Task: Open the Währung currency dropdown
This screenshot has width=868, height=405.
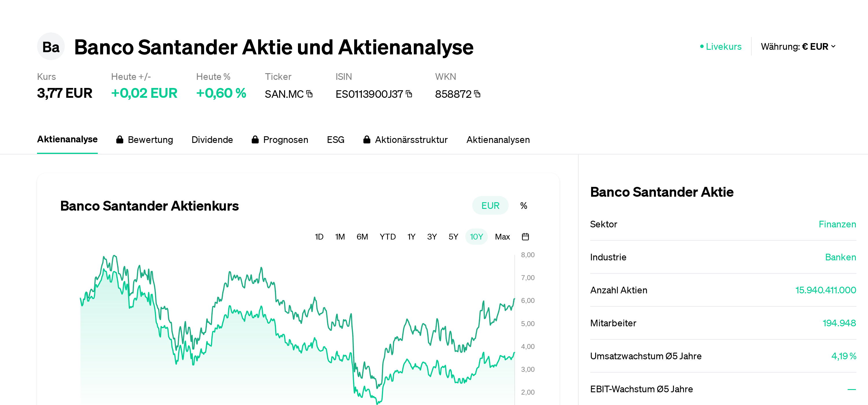Action: (798, 47)
